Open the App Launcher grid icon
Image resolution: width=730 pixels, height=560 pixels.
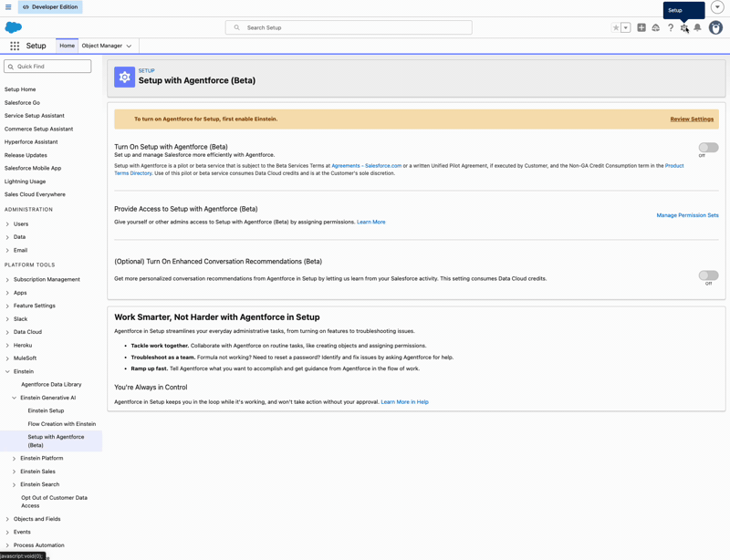(x=15, y=45)
